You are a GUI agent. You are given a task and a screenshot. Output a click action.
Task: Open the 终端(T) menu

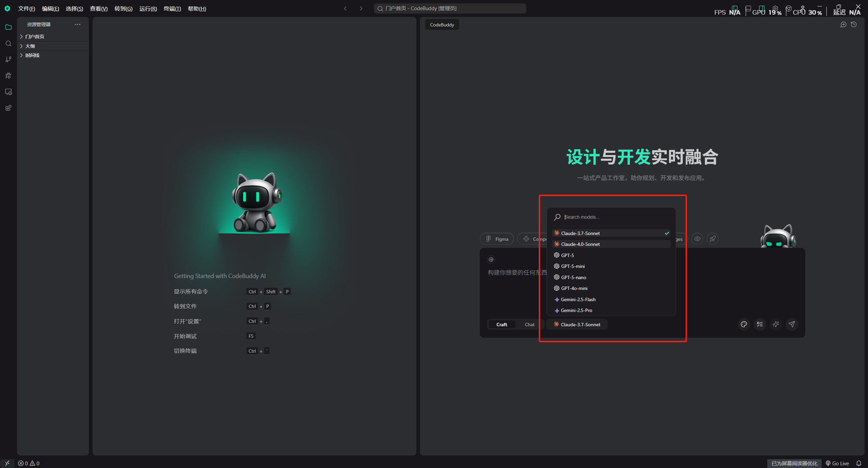tap(172, 8)
